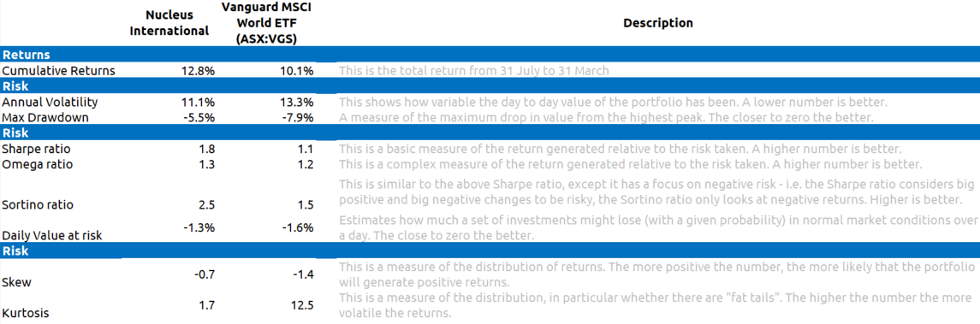Viewport: 980px width, 324px height.
Task: Click the Sortino ratio 2.5 value
Action: pyautogui.click(x=207, y=204)
